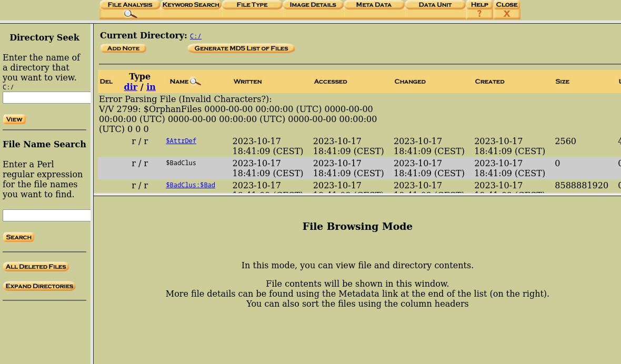621x364 pixels.
Task: Click the magnifier icon beside Name header
Action: point(195,82)
